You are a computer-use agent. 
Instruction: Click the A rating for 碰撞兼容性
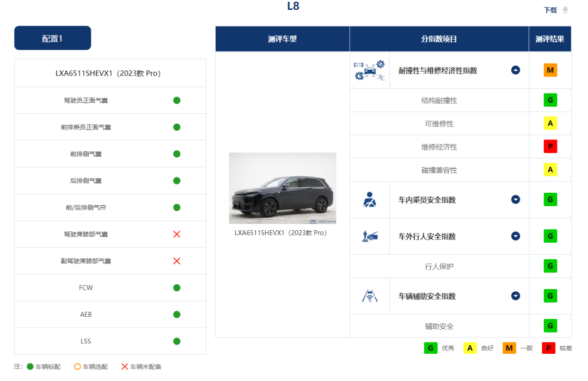point(550,170)
